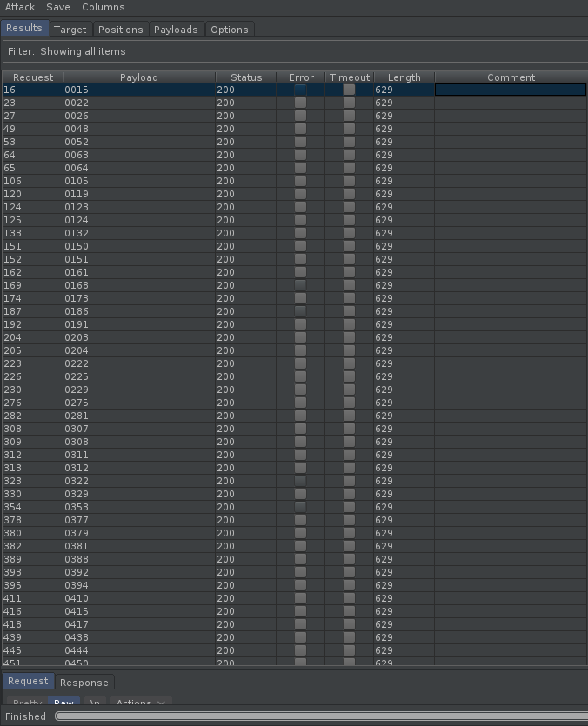Screen dimensions: 588x726
Task: Select the result row with payload 0377
Action: [x=139, y=520]
